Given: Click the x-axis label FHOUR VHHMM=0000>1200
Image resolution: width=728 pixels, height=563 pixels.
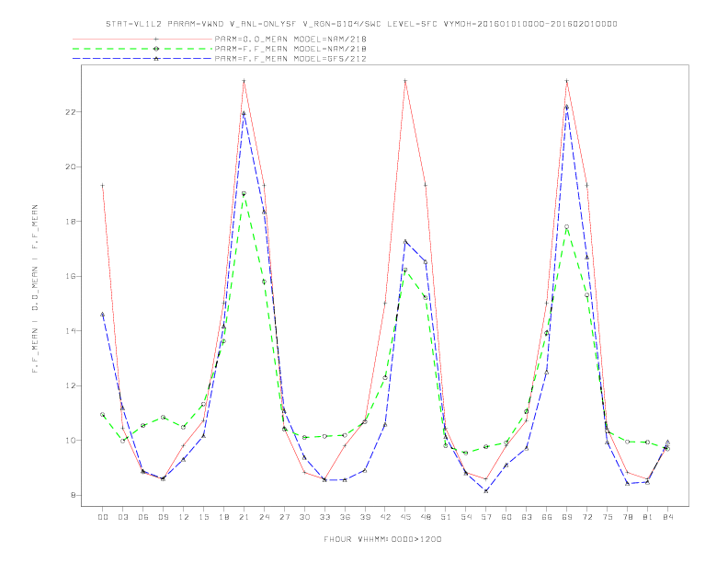Looking at the screenshot, I should (382, 539).
